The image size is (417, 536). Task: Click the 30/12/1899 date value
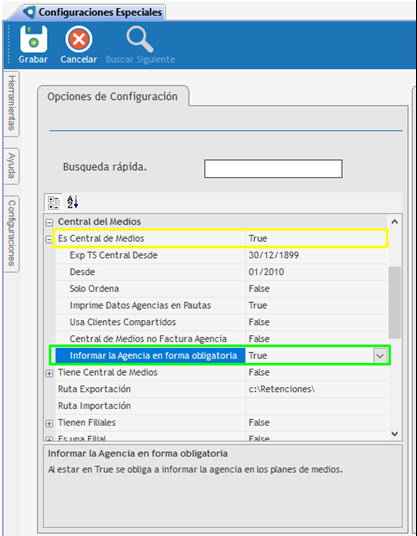(x=273, y=255)
